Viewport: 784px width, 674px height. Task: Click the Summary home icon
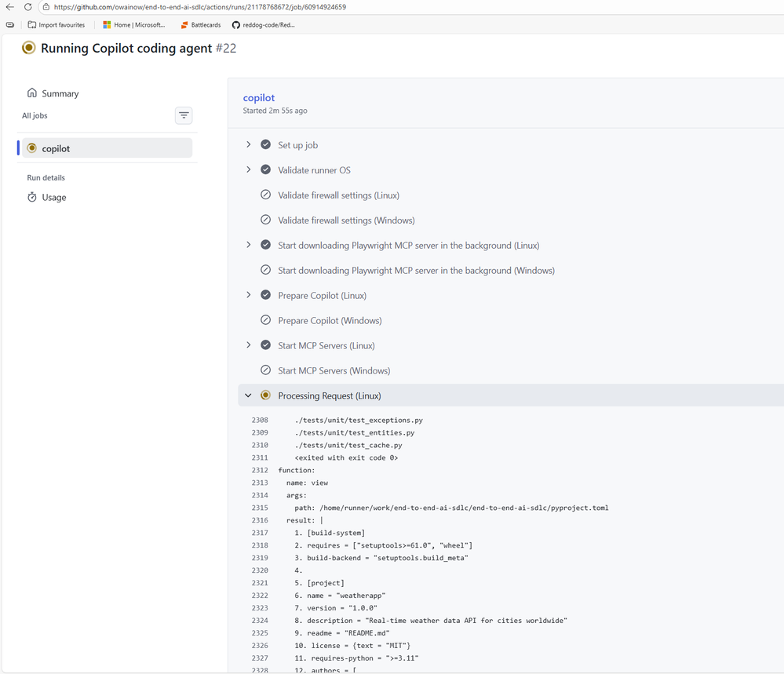point(32,93)
